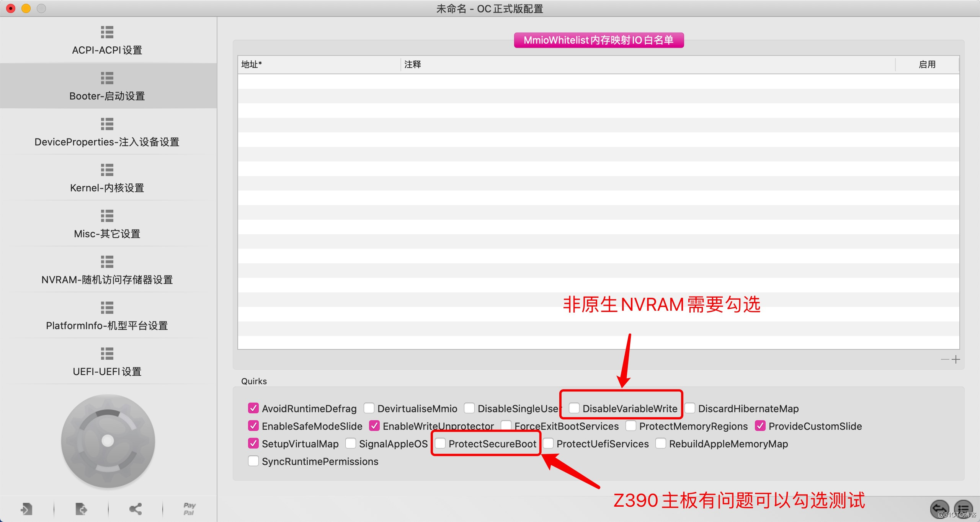Image resolution: width=980 pixels, height=522 pixels.
Task: Click the gear disc logo image
Action: 108,441
